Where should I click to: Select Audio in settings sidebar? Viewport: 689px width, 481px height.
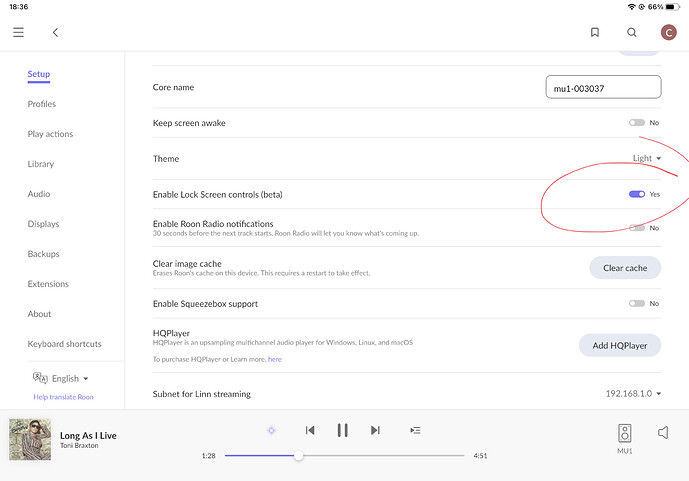(x=39, y=194)
